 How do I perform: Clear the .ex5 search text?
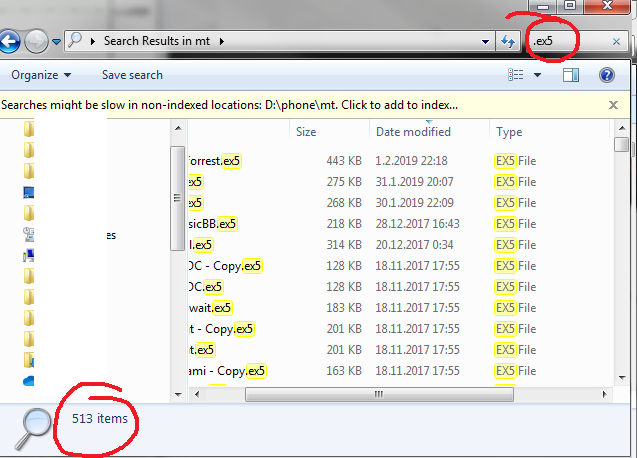coord(616,41)
